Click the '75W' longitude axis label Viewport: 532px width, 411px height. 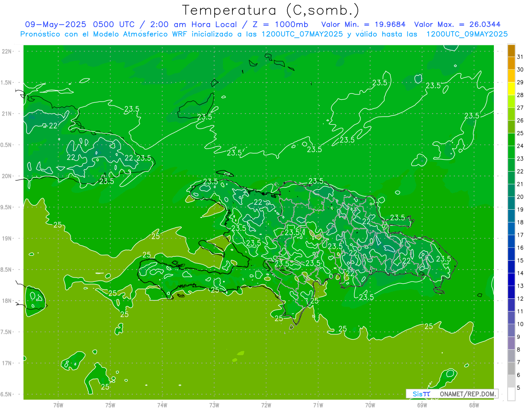pos(110,405)
